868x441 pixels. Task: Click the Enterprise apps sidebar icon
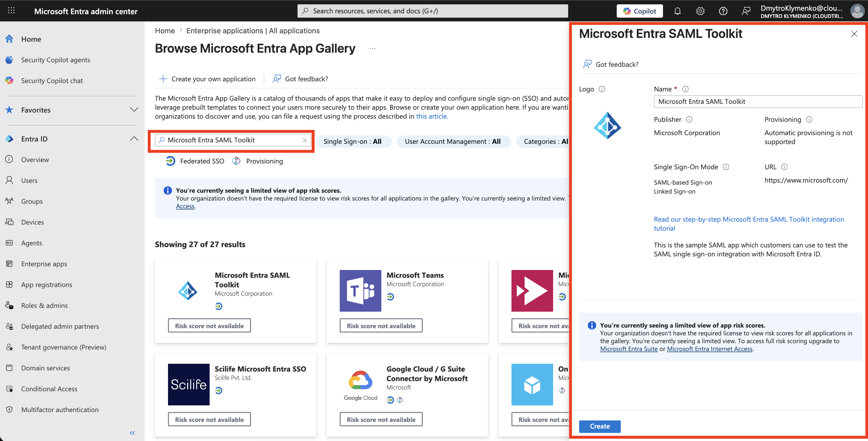10,264
